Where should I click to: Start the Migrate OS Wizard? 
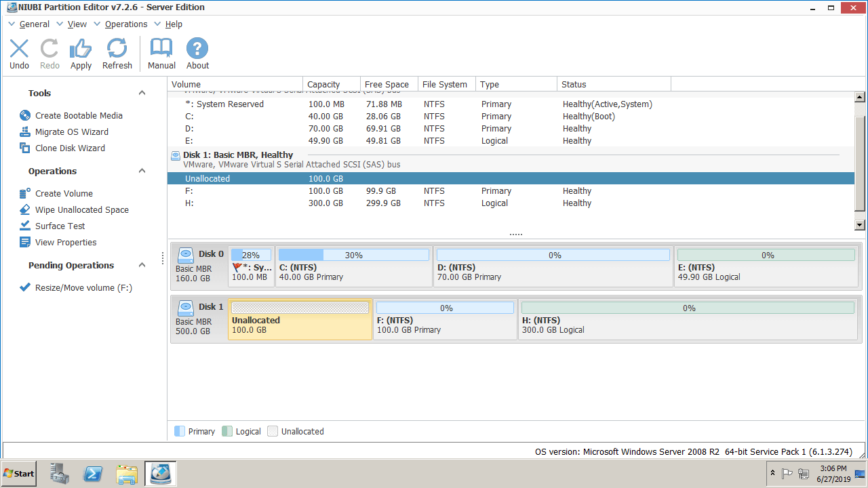point(71,132)
